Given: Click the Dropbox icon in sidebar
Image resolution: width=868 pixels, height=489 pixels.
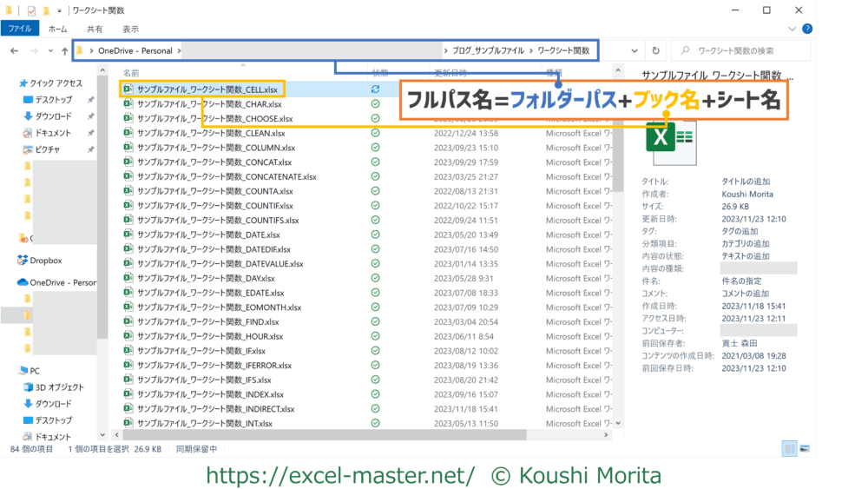Looking at the screenshot, I should 23,260.
